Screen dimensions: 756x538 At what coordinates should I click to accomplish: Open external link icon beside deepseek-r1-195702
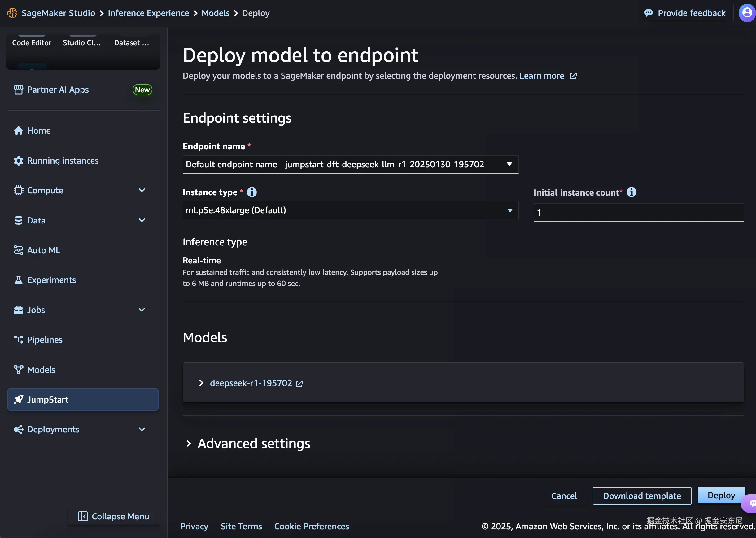pos(299,384)
